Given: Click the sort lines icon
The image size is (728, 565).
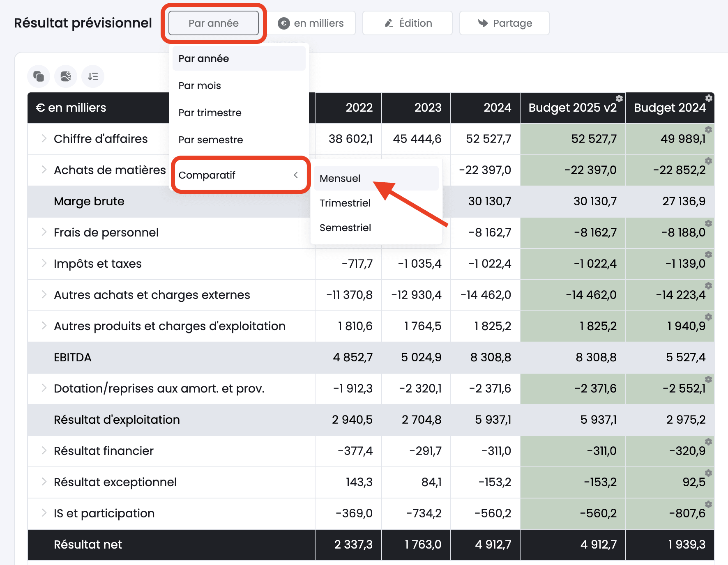Looking at the screenshot, I should click(x=93, y=76).
